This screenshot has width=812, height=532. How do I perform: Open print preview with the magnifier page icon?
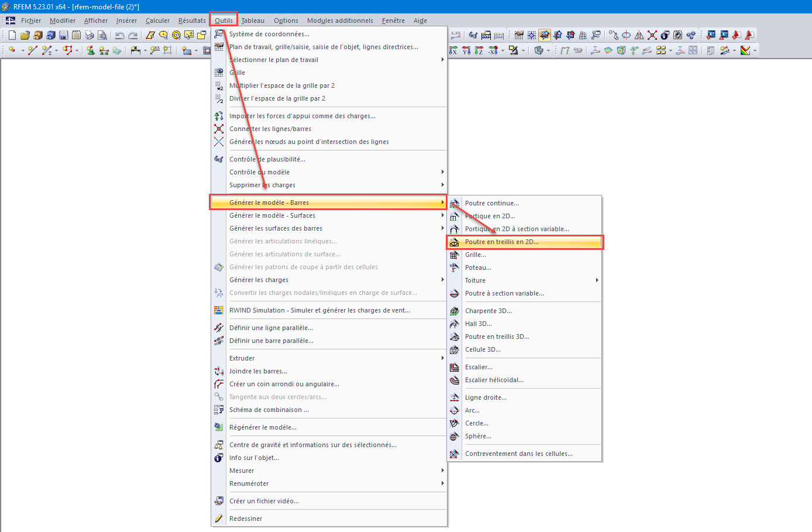102,35
